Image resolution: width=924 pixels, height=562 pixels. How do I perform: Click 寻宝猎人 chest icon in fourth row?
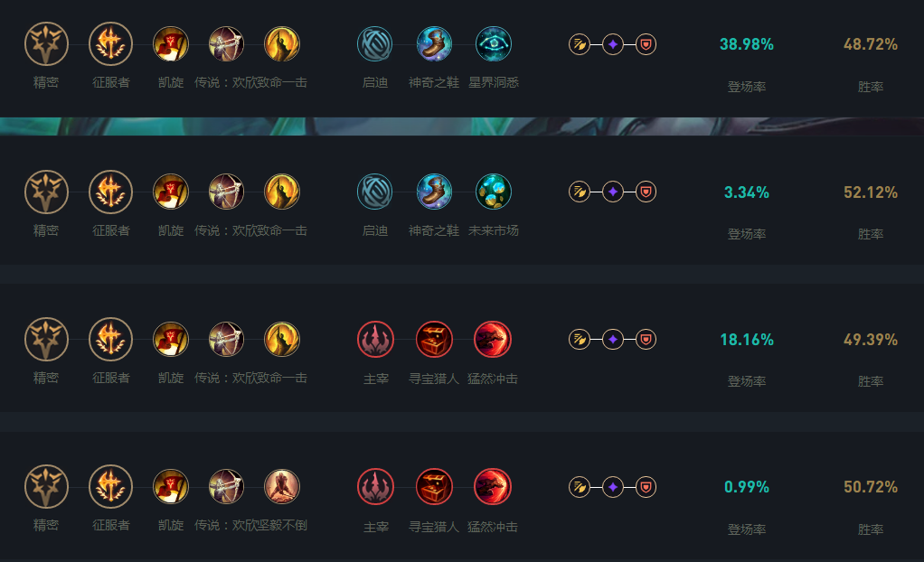coord(434,487)
